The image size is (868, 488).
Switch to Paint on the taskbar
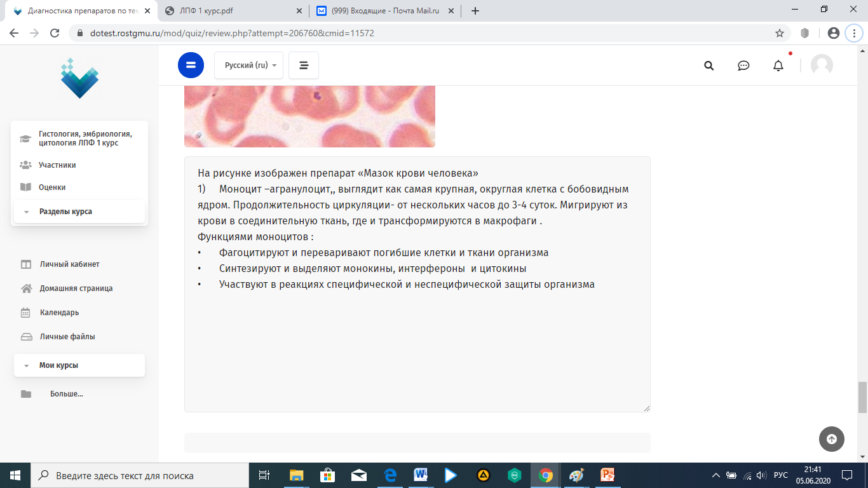tap(576, 475)
